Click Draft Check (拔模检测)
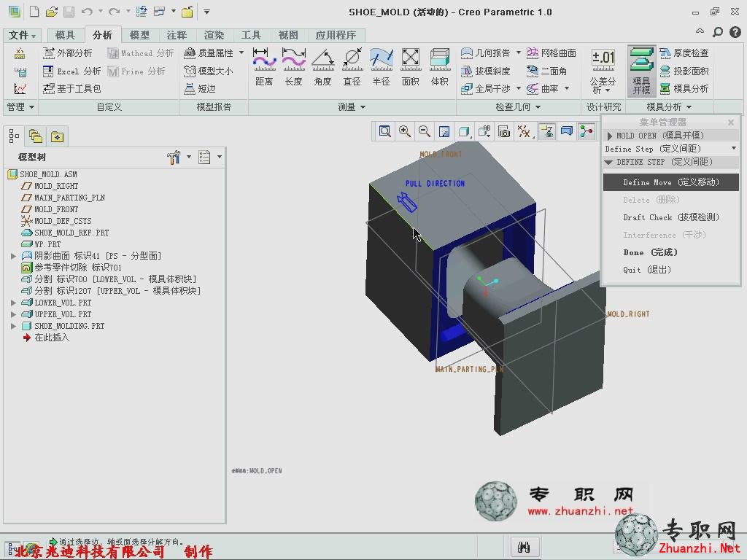This screenshot has height=560, width=747. (671, 217)
